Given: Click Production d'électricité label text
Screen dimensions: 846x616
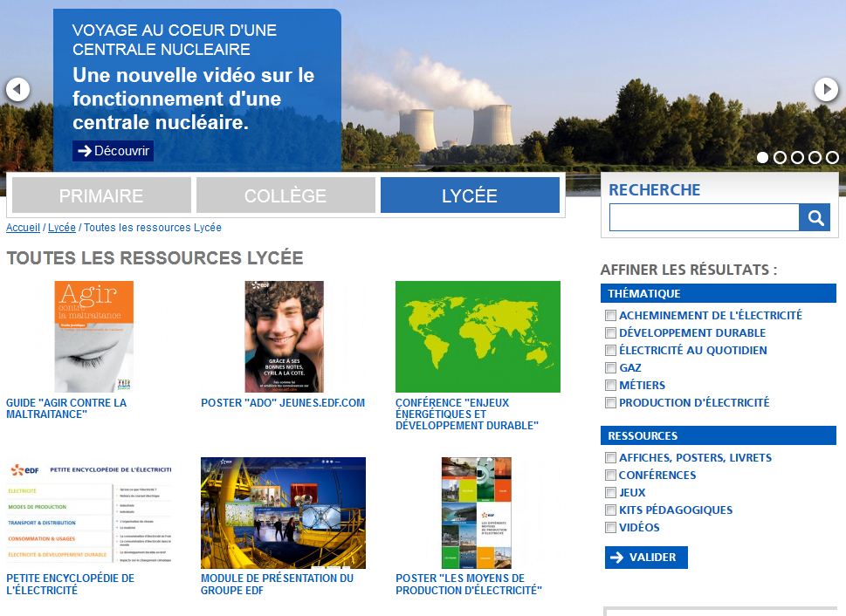Looking at the screenshot, I should [694, 403].
